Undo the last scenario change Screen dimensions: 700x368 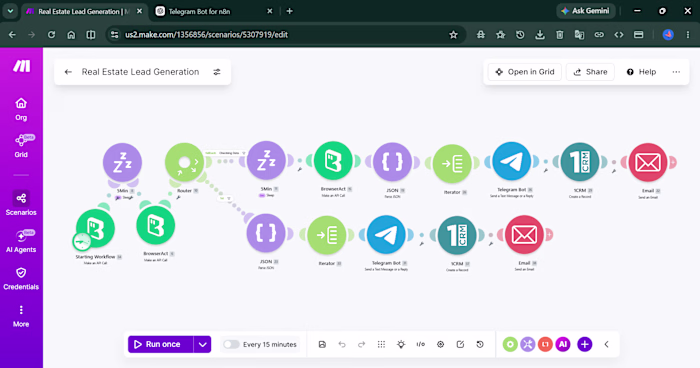point(342,344)
